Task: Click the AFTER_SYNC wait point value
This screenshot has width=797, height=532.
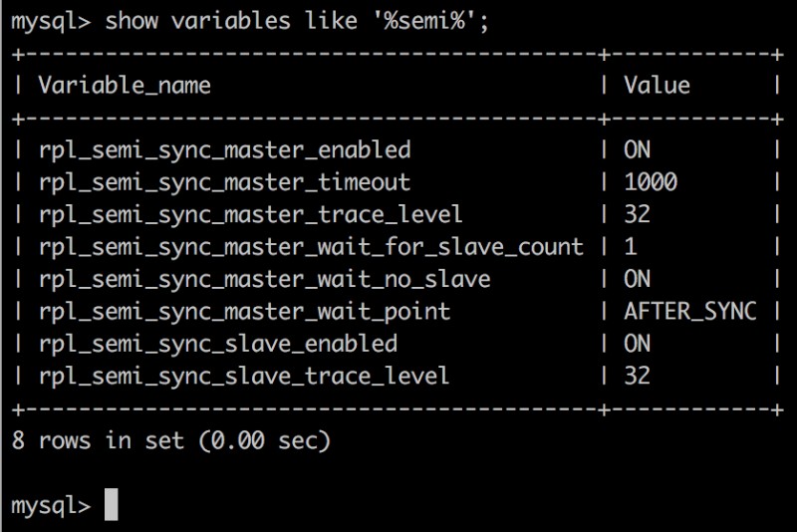Action: (x=689, y=311)
